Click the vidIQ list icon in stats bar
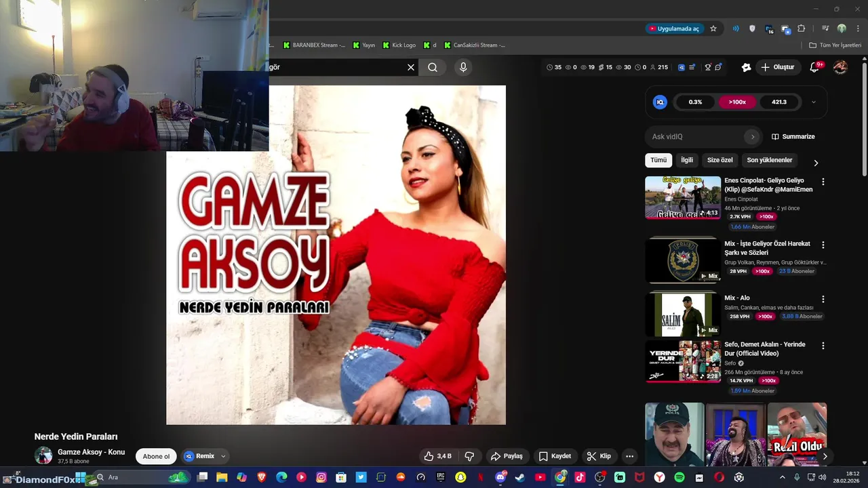The image size is (868, 488). pyautogui.click(x=692, y=67)
